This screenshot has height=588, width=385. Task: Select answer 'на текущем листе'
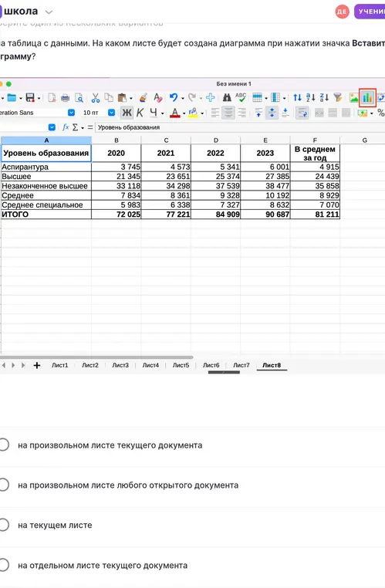55,525
